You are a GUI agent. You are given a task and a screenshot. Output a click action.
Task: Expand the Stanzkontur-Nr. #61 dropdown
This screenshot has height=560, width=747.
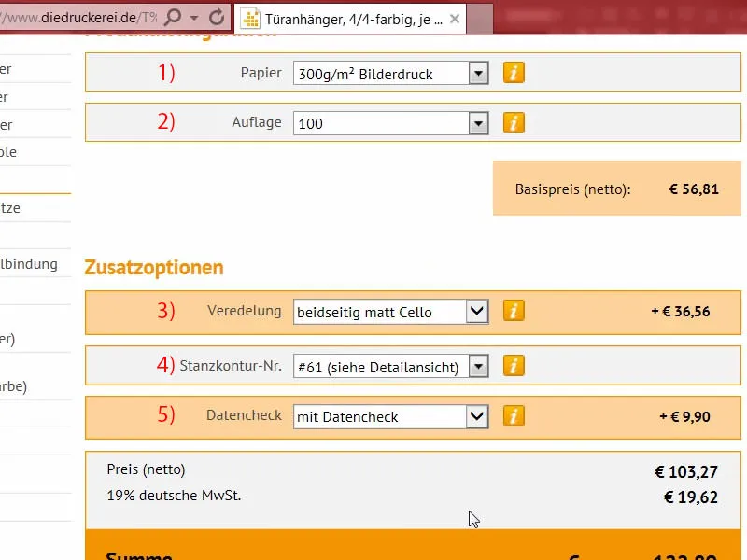(x=478, y=366)
